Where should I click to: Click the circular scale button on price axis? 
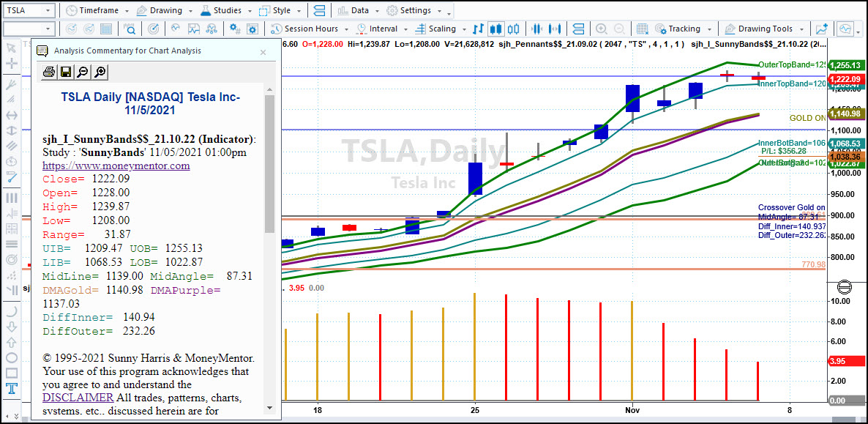pos(844,287)
